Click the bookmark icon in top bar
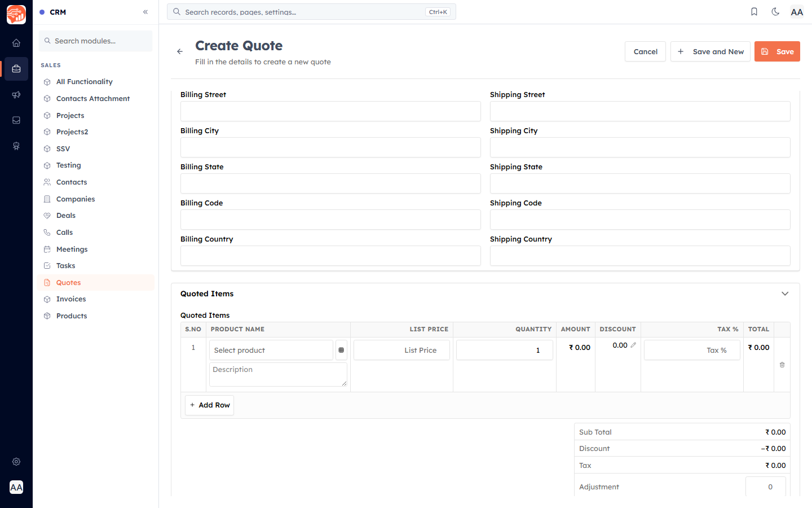The width and height of the screenshot is (812, 508). 754,12
